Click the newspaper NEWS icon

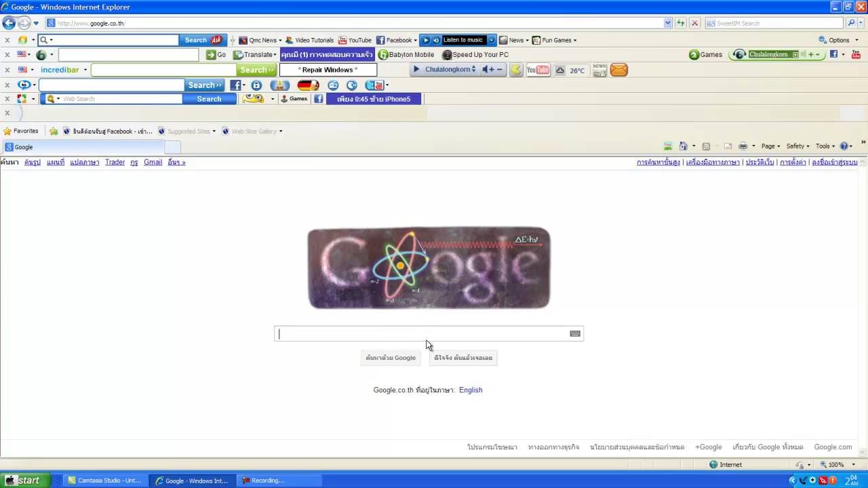(599, 70)
